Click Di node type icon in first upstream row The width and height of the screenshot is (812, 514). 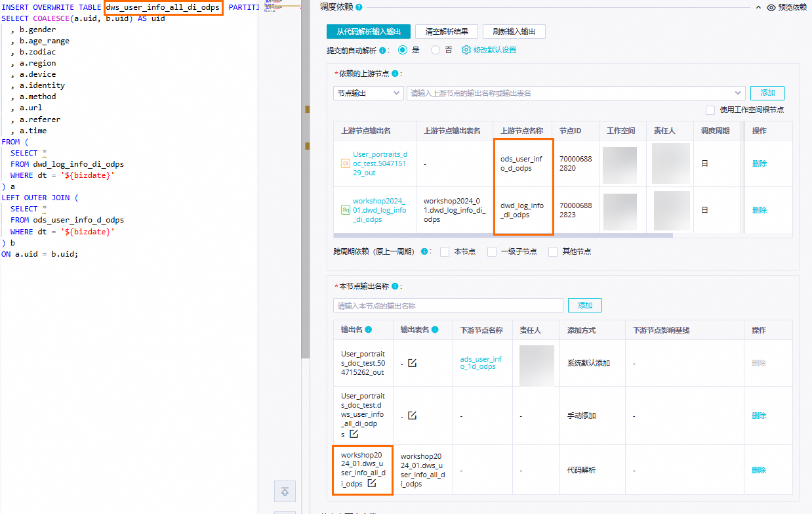pyautogui.click(x=346, y=163)
